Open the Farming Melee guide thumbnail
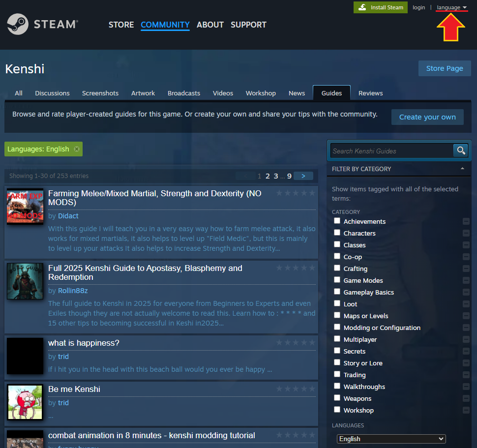 25,207
